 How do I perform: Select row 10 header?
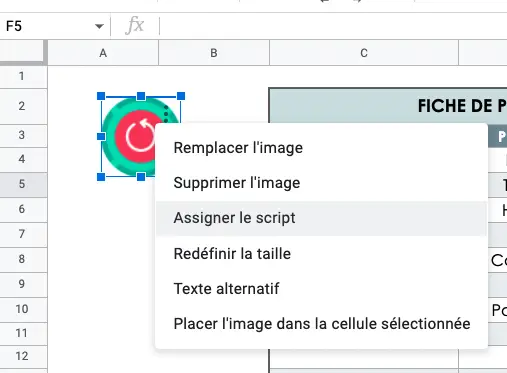[23, 309]
